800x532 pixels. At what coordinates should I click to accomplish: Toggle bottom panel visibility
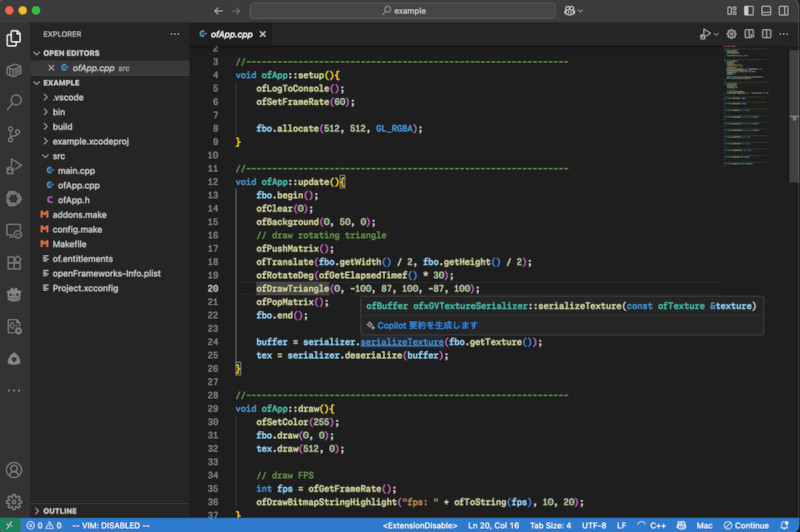(766, 11)
